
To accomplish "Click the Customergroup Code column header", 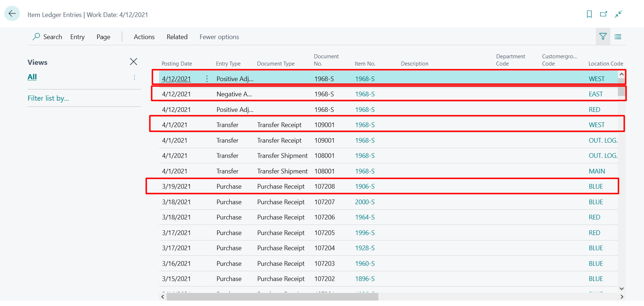I will coord(560,60).
